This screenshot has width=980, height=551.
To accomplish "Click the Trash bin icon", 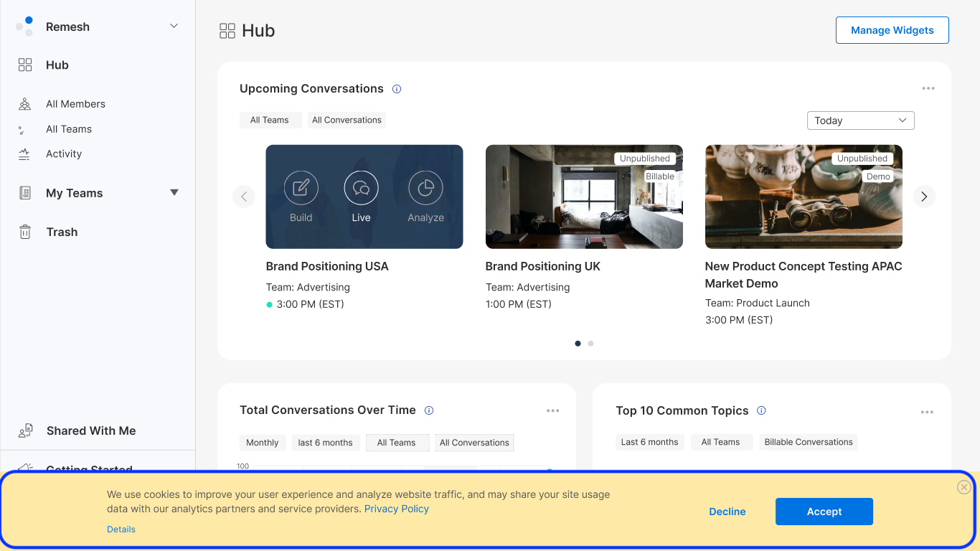I will tap(25, 232).
